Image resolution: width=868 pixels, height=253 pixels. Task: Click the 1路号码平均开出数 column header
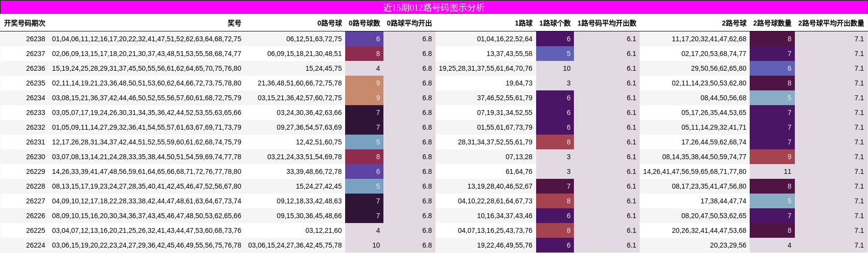click(x=607, y=23)
